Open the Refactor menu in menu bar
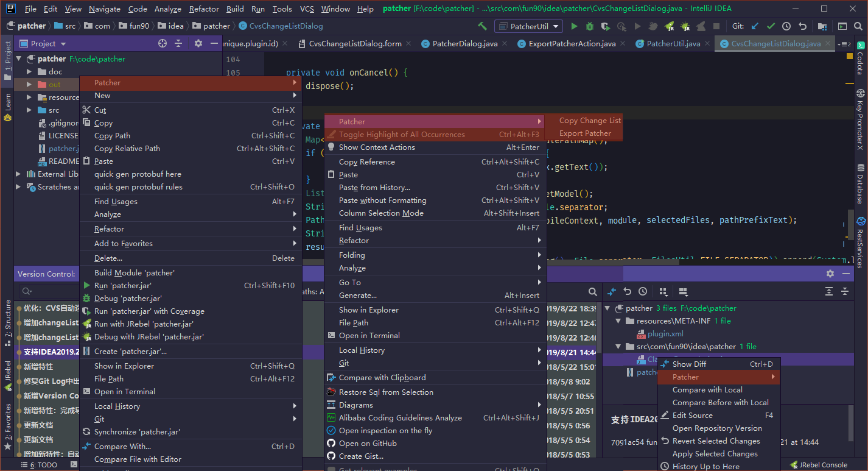 pos(204,9)
